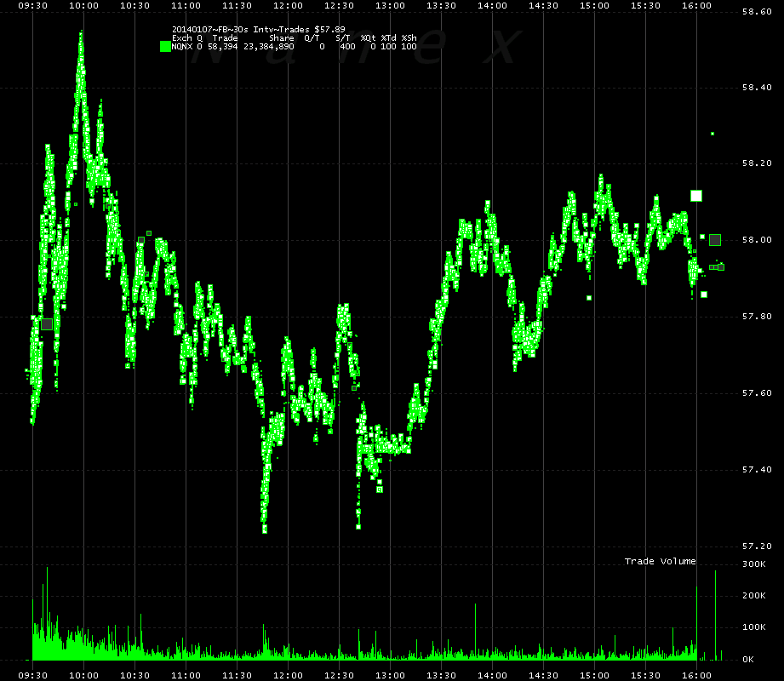Select the chart title '20140107~FB~30s Intv~Trades $57.89'
This screenshot has height=681, width=784.
coord(259,30)
